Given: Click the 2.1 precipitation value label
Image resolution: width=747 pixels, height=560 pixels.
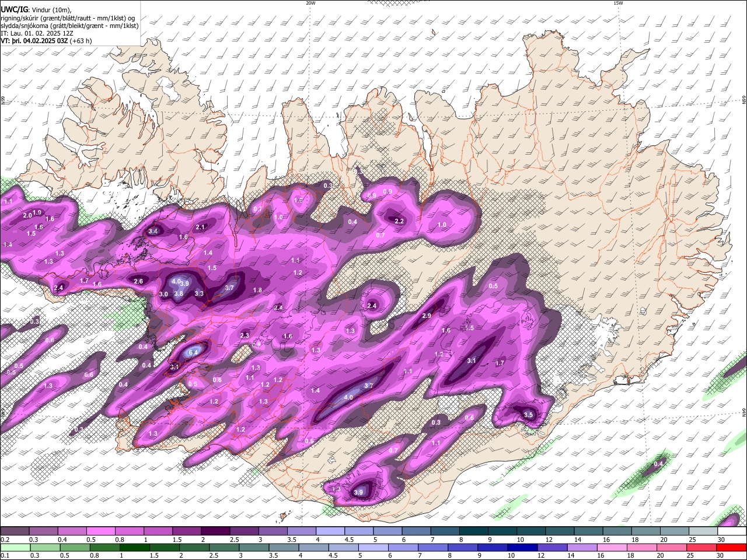Looking at the screenshot, I should tap(200, 227).
